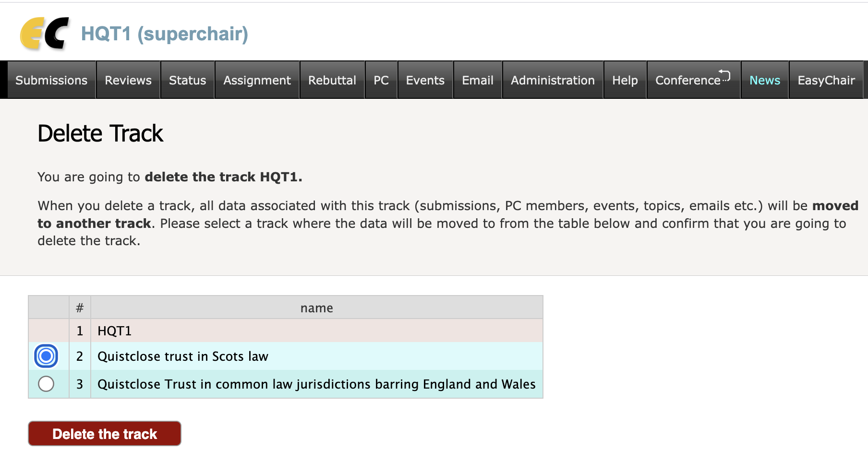Click the HQT1 row in the track table

[114, 331]
